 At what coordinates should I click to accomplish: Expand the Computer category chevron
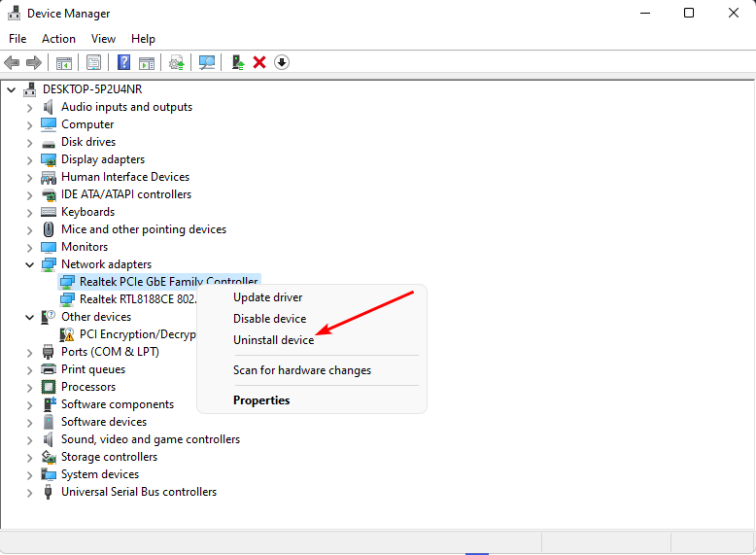click(29, 124)
